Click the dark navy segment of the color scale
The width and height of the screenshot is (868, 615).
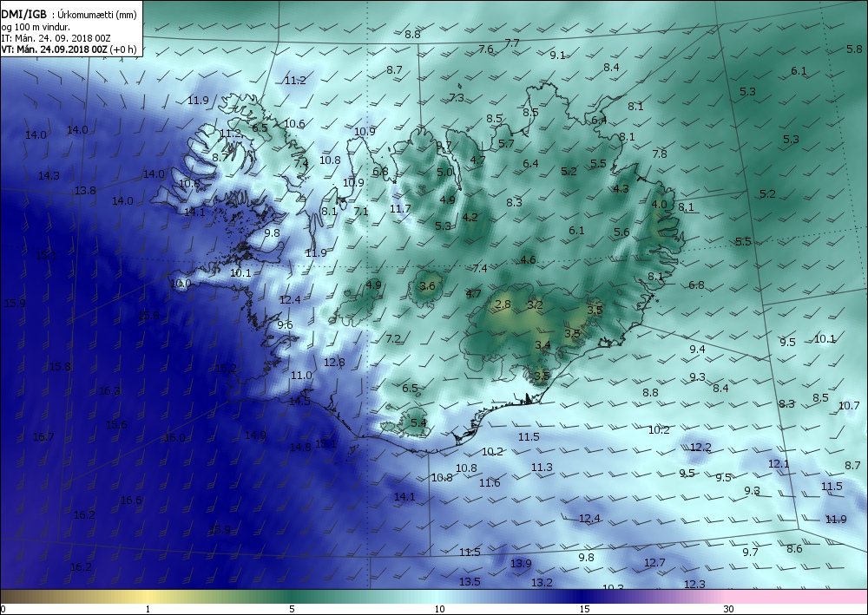point(582,597)
